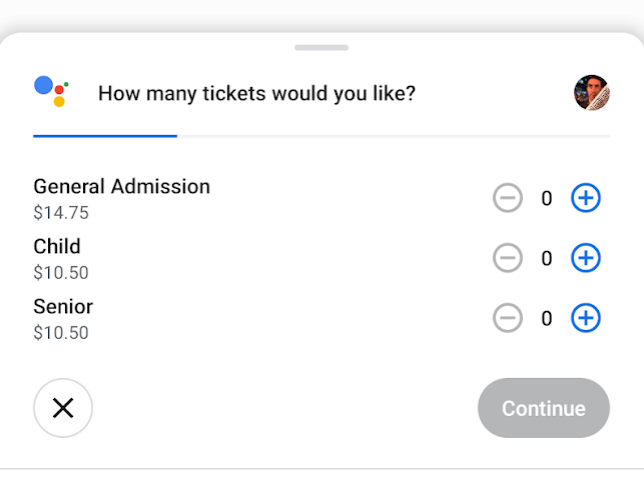644x481 pixels.
Task: Decrease the General Admission ticket count
Action: click(508, 198)
